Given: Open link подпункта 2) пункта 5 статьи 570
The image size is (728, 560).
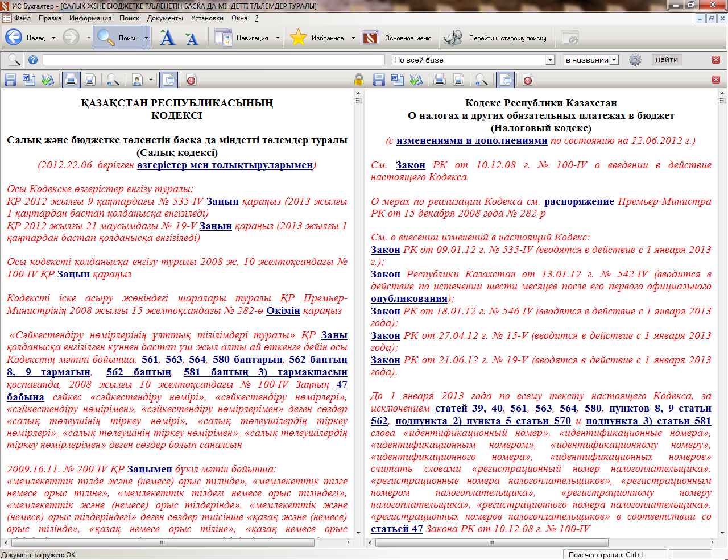Looking at the screenshot, I should [x=483, y=421].
